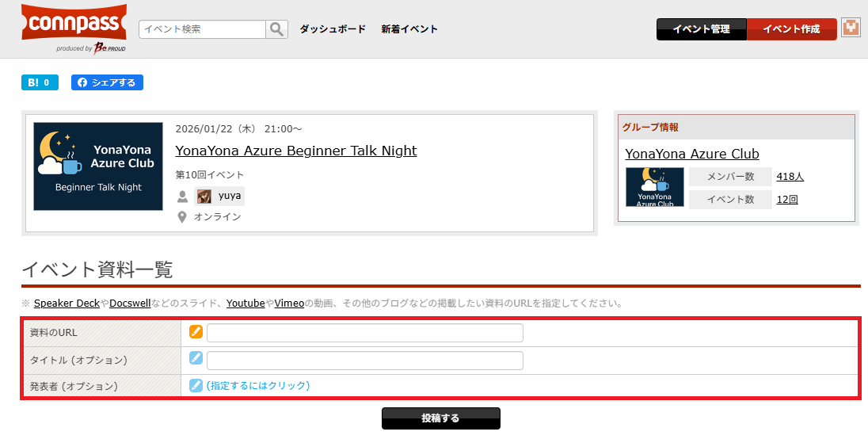Click the location pin icon by オンライン
This screenshot has height=443, width=868.
coord(182,217)
